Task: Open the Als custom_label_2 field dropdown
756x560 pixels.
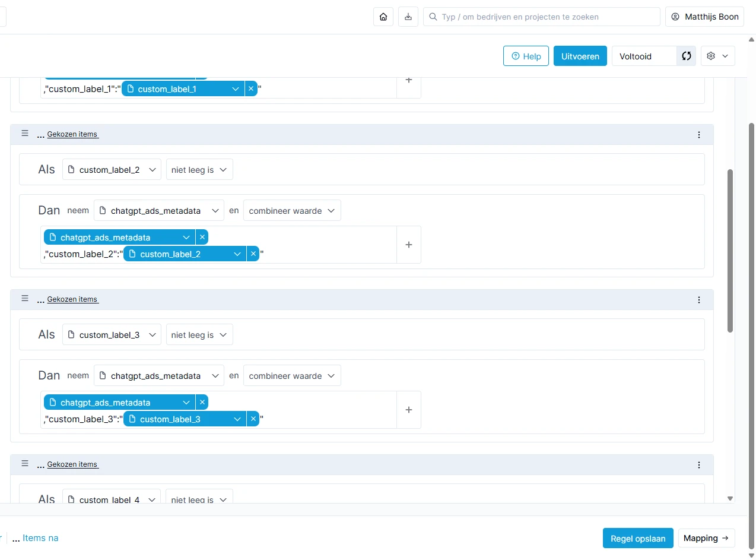Action: (112, 170)
